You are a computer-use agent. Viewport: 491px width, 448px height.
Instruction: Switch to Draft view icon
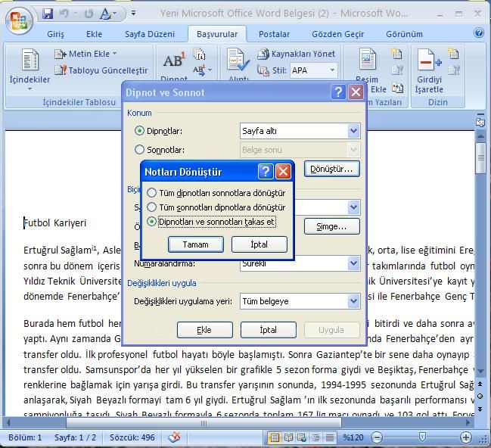pyautogui.click(x=329, y=437)
